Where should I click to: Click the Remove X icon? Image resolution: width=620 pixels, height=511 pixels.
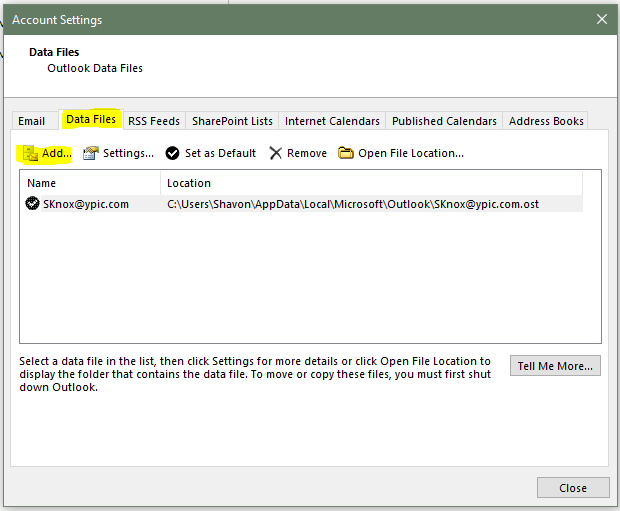click(x=276, y=153)
